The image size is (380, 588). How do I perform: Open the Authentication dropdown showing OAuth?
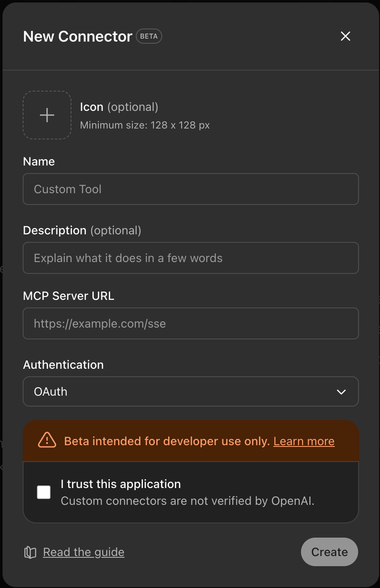191,391
